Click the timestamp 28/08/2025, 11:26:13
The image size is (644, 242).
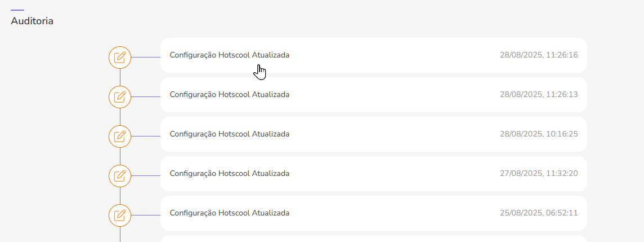539,95
